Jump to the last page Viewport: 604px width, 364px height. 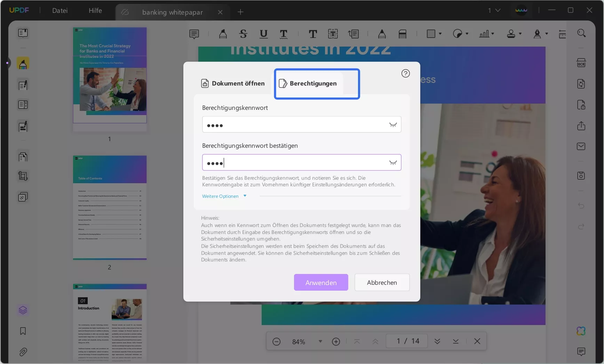tap(455, 341)
